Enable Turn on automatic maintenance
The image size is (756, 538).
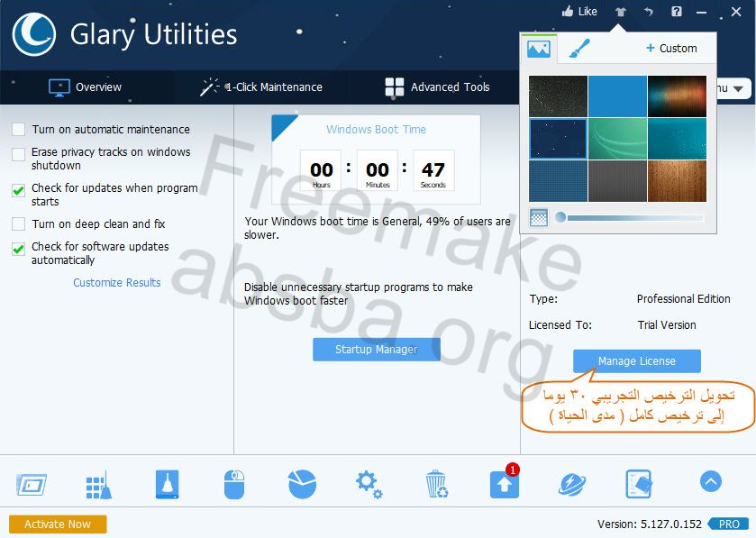coord(18,129)
